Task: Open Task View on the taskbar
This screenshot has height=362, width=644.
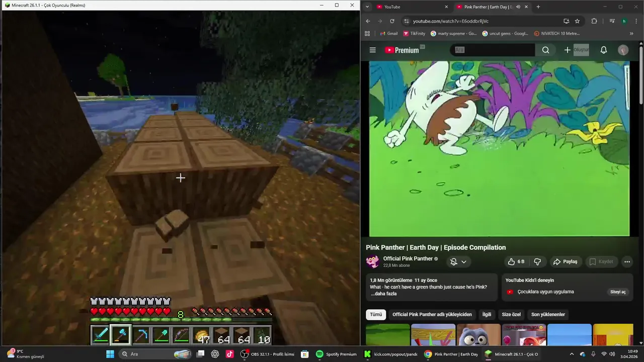Action: click(200, 354)
